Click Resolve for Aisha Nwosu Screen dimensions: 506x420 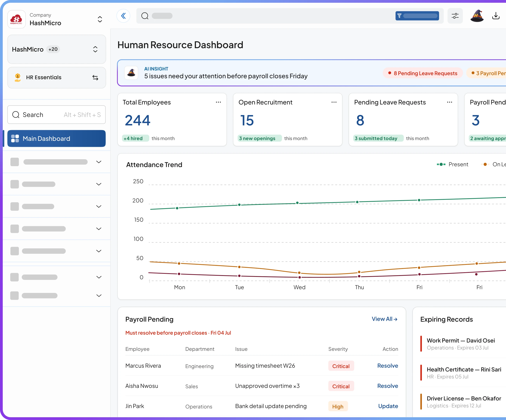tap(387, 386)
